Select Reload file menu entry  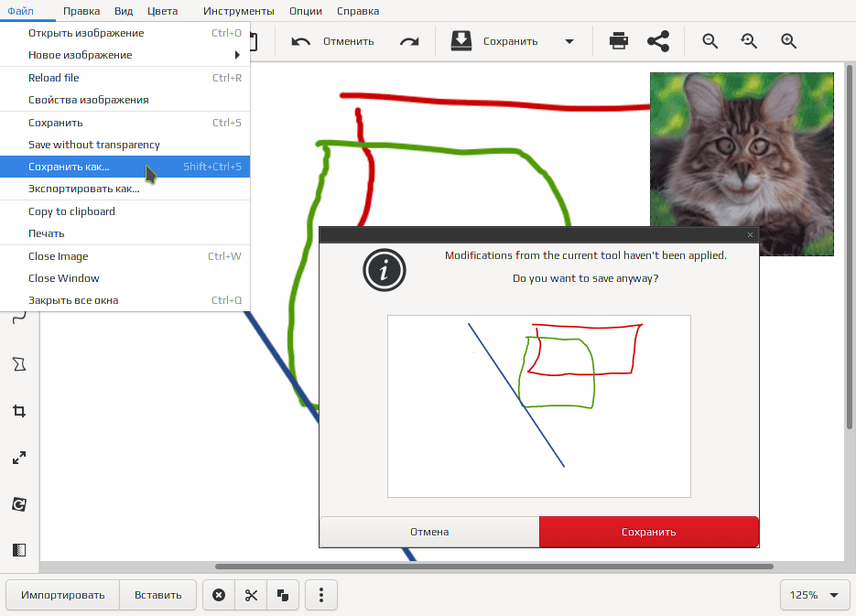point(125,78)
